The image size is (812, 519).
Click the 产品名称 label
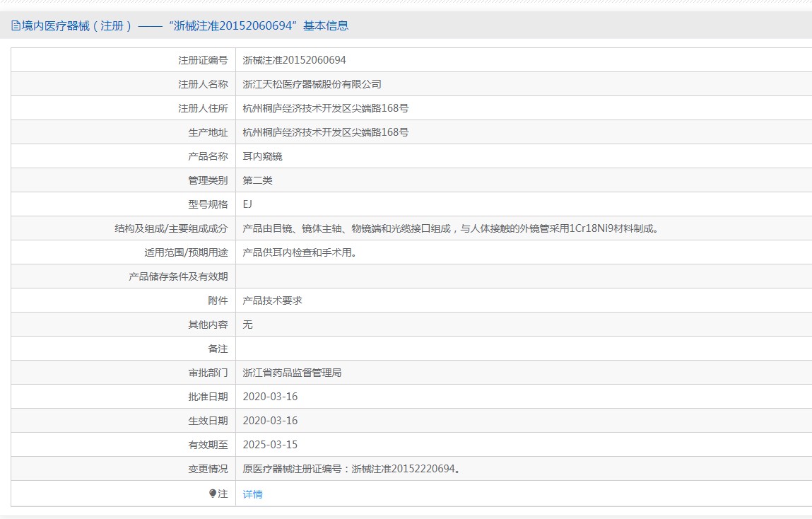pos(208,156)
